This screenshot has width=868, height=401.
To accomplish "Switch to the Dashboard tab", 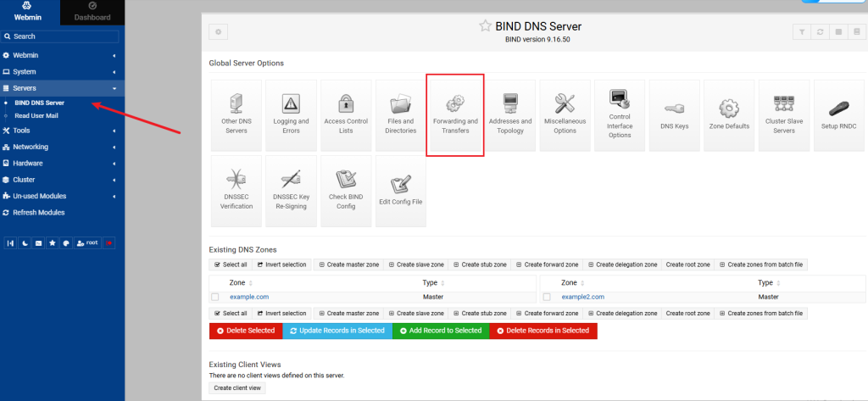I will (x=92, y=12).
